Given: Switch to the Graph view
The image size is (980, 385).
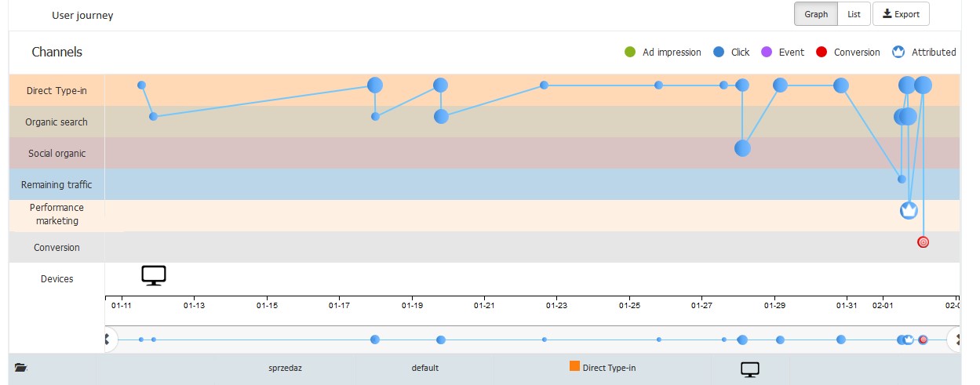Looking at the screenshot, I should (x=816, y=14).
